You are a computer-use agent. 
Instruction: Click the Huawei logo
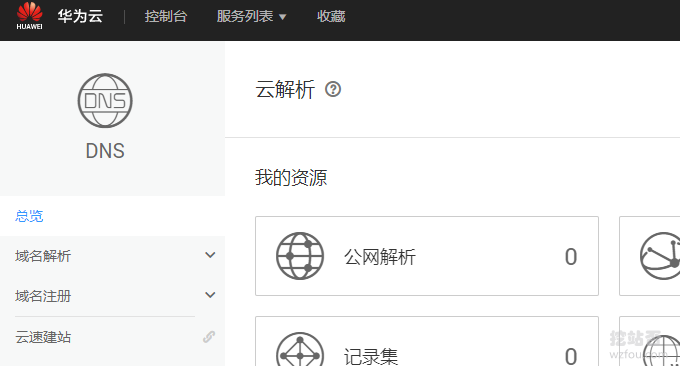click(x=29, y=16)
